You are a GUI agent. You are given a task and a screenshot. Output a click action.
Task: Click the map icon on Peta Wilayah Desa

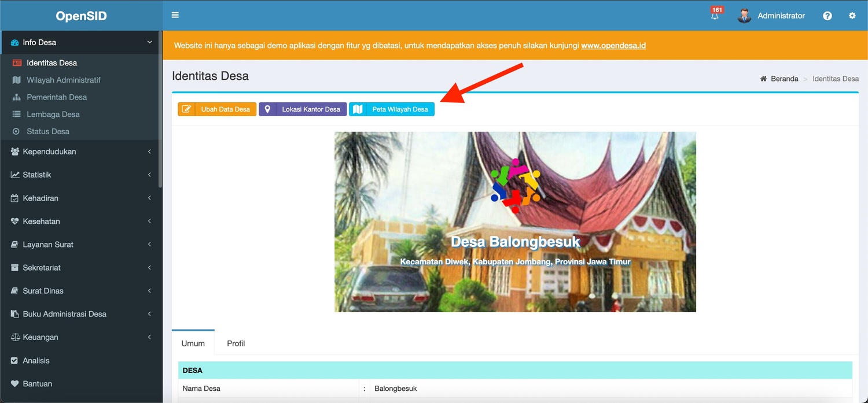(x=358, y=109)
